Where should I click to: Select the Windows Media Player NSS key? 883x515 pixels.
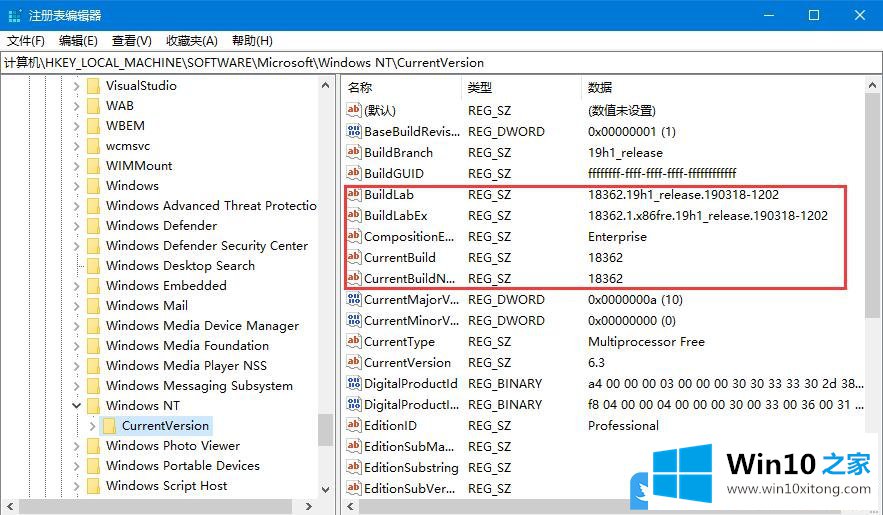tap(186, 366)
